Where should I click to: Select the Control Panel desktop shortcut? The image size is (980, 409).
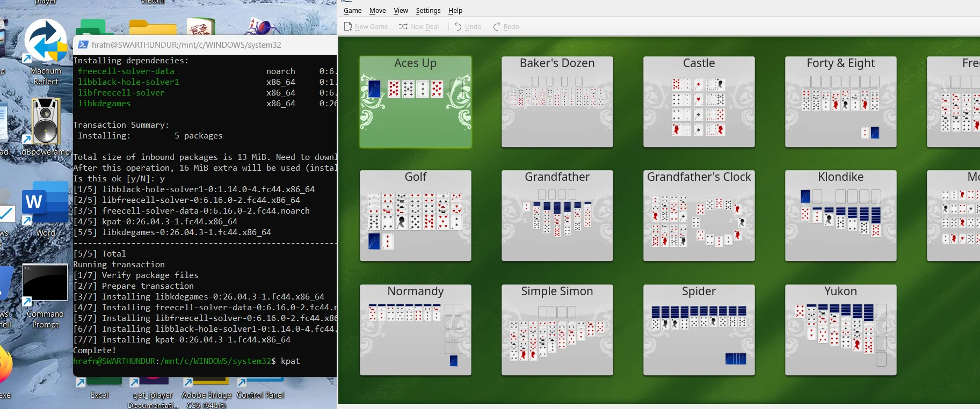260,389
